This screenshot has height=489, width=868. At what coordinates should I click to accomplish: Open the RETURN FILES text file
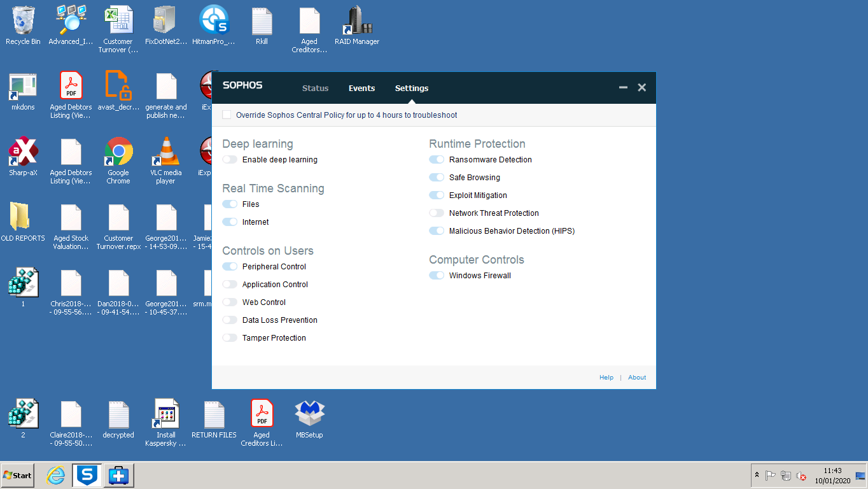click(214, 415)
